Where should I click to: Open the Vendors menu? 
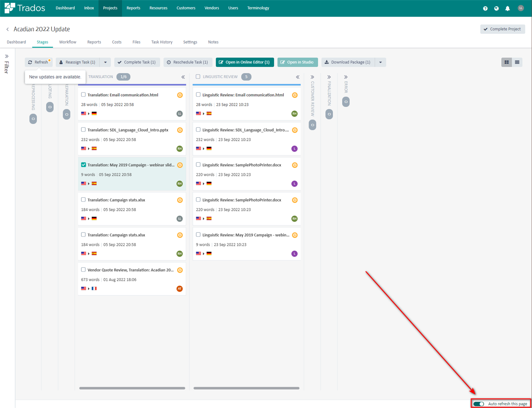click(x=212, y=8)
